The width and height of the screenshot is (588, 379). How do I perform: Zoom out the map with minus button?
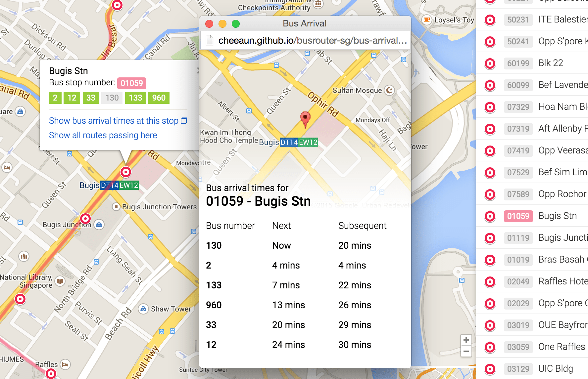point(466,351)
